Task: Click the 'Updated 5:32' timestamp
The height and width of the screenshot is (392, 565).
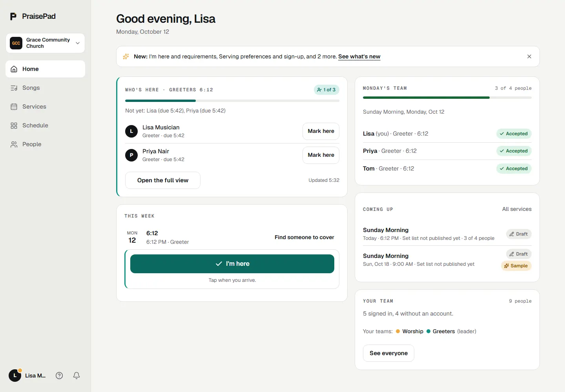Action: 324,180
